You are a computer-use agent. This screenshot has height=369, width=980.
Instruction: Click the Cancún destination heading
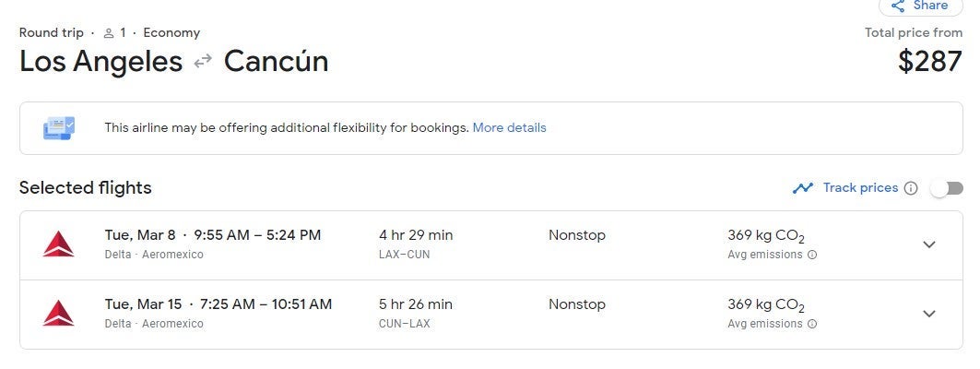click(276, 62)
